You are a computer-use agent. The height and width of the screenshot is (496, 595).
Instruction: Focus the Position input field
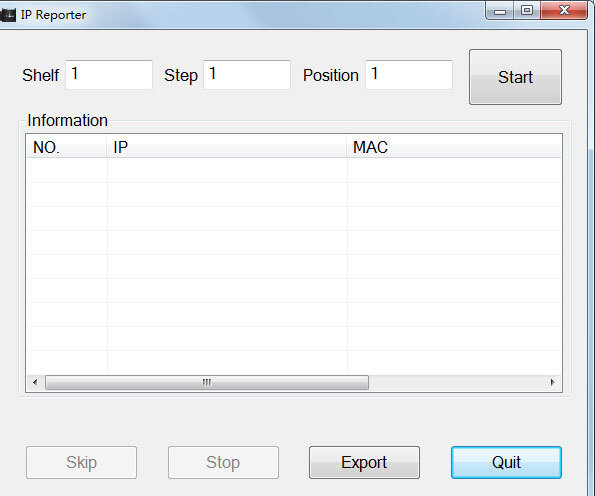[x=409, y=75]
